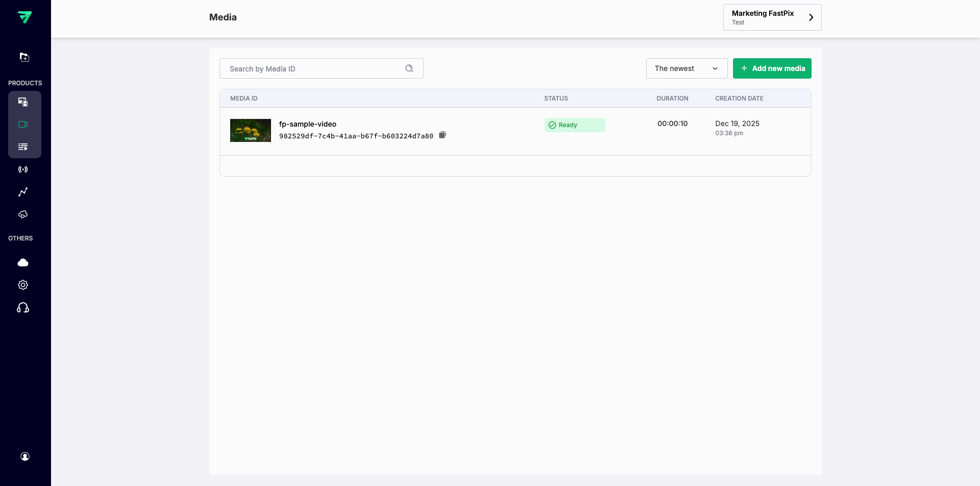
Task: Click the Add new media button
Action: (x=772, y=68)
